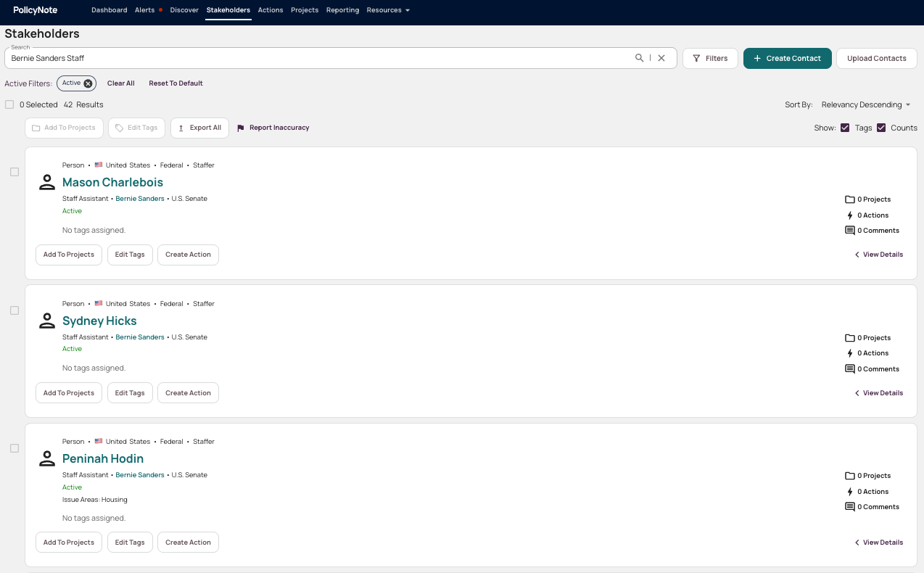Open the Alerts tab
Image resolution: width=924 pixels, height=573 pixels.
pos(144,10)
